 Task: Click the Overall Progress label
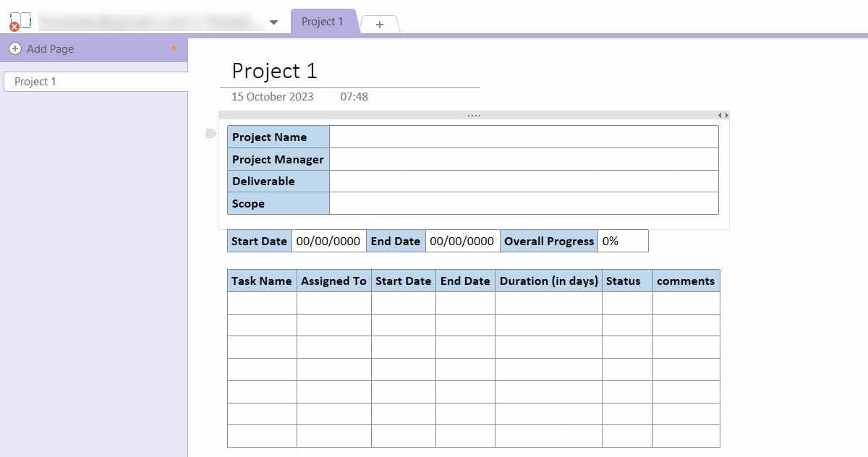[x=549, y=242]
